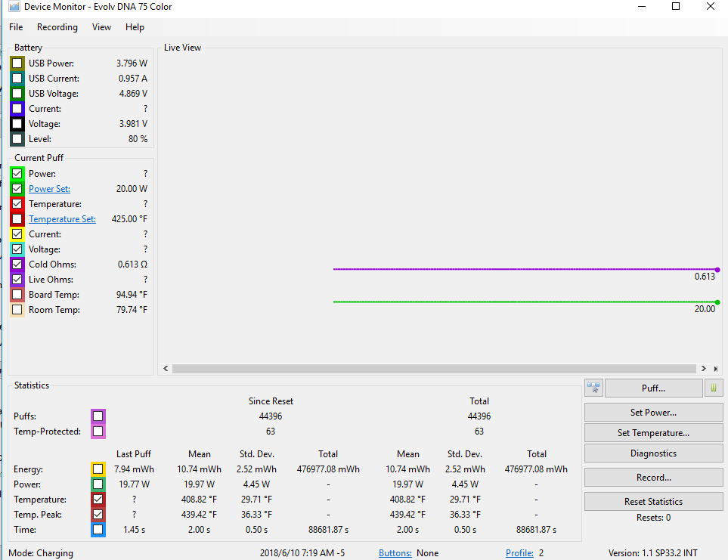Open the File menu

coord(16,27)
